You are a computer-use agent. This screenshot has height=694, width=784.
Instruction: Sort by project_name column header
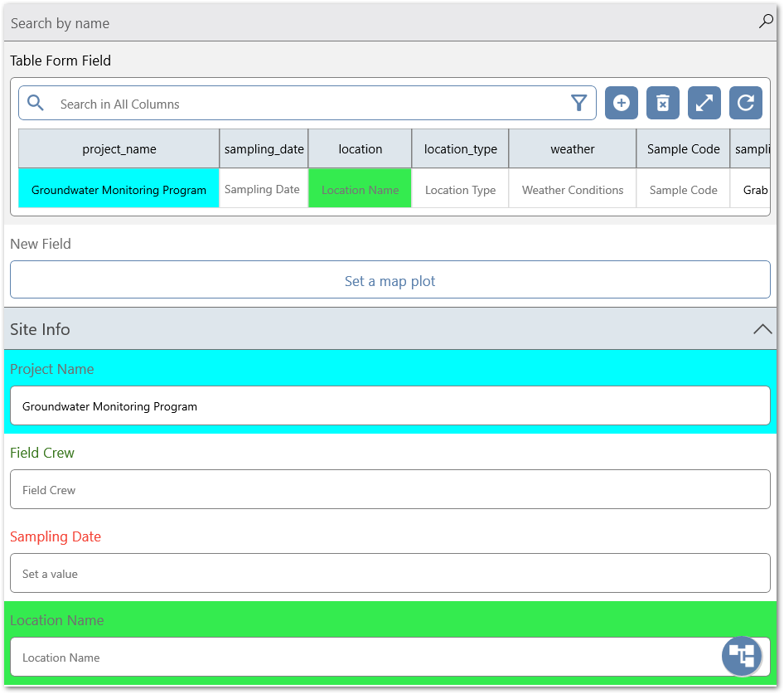click(119, 149)
